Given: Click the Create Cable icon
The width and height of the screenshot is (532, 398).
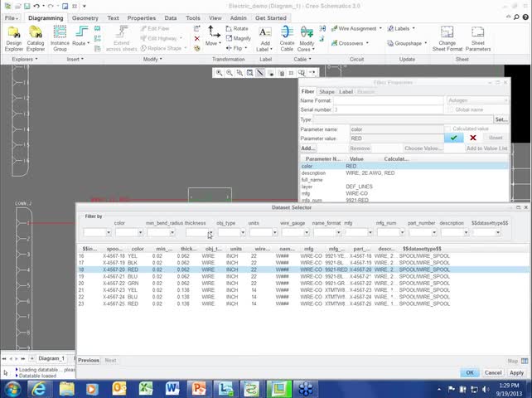Looking at the screenshot, I should 287,32.
